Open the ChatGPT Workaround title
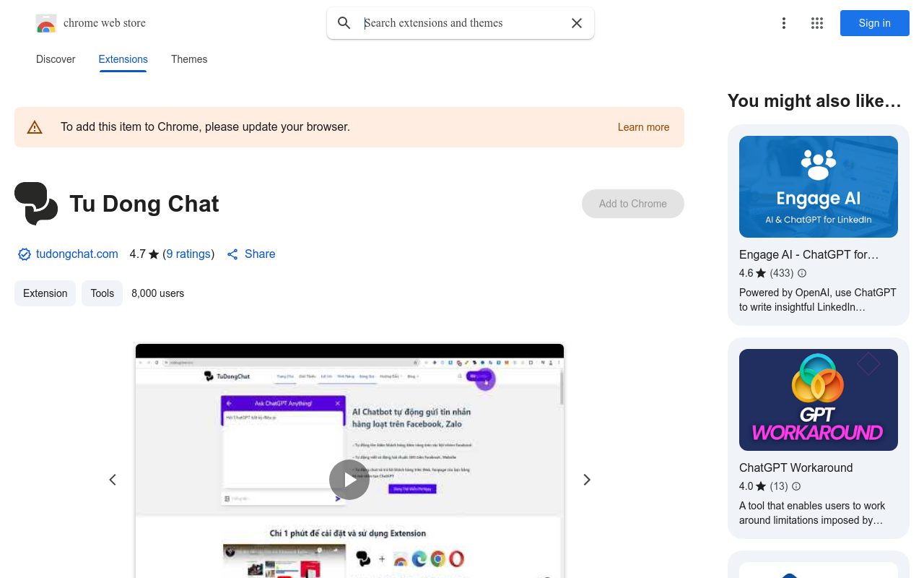 point(796,467)
